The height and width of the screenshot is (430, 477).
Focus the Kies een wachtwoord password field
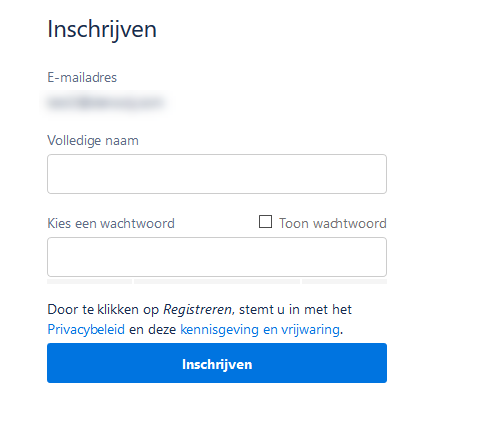click(x=217, y=257)
